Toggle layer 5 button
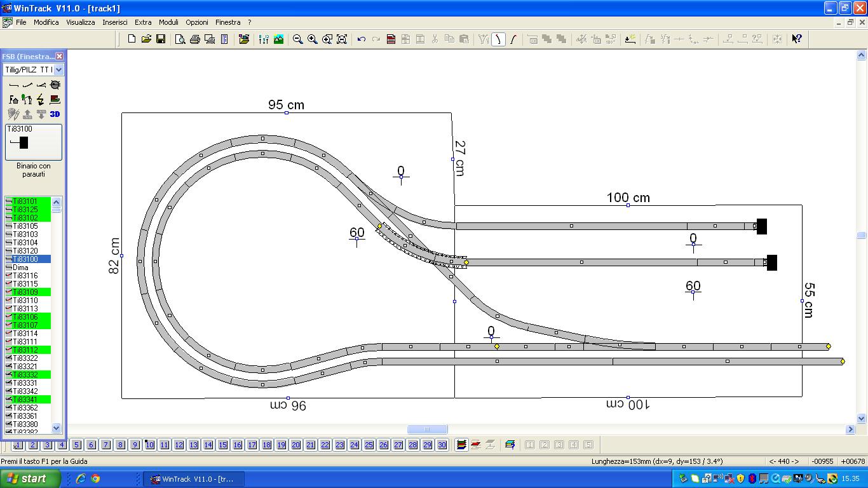 (x=76, y=445)
